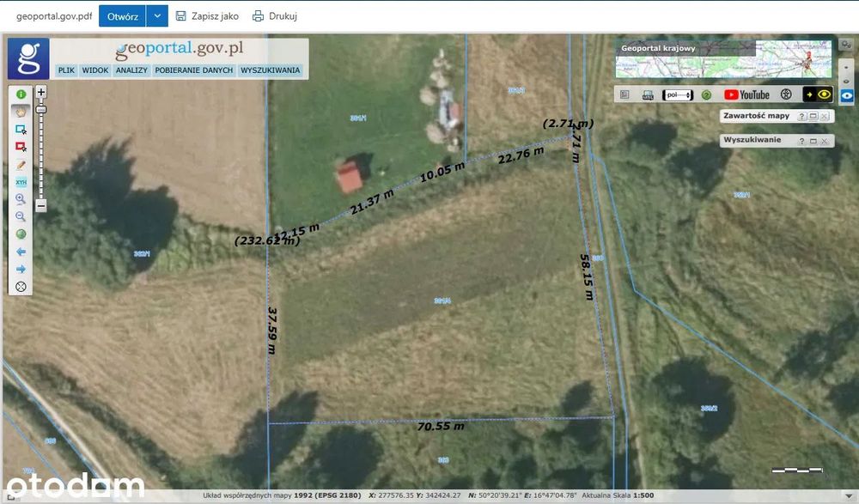Select the red rectangle selection tool
The height and width of the screenshot is (504, 859).
tap(21, 147)
